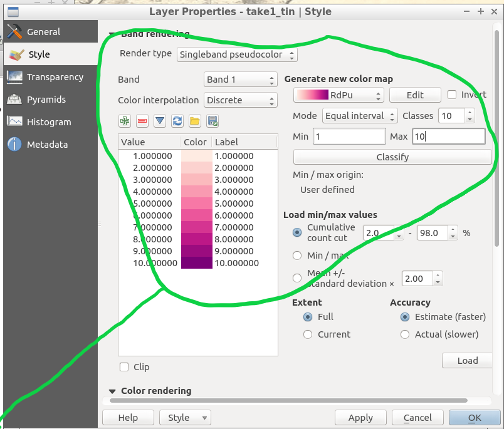Sort color map items with triangle icon
This screenshot has height=429, width=504.
coord(160,121)
